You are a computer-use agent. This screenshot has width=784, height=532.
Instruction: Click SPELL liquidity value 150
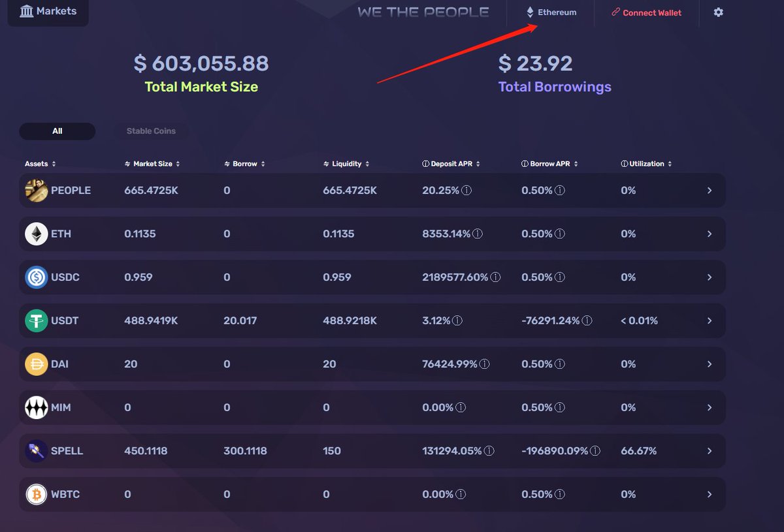pyautogui.click(x=332, y=451)
